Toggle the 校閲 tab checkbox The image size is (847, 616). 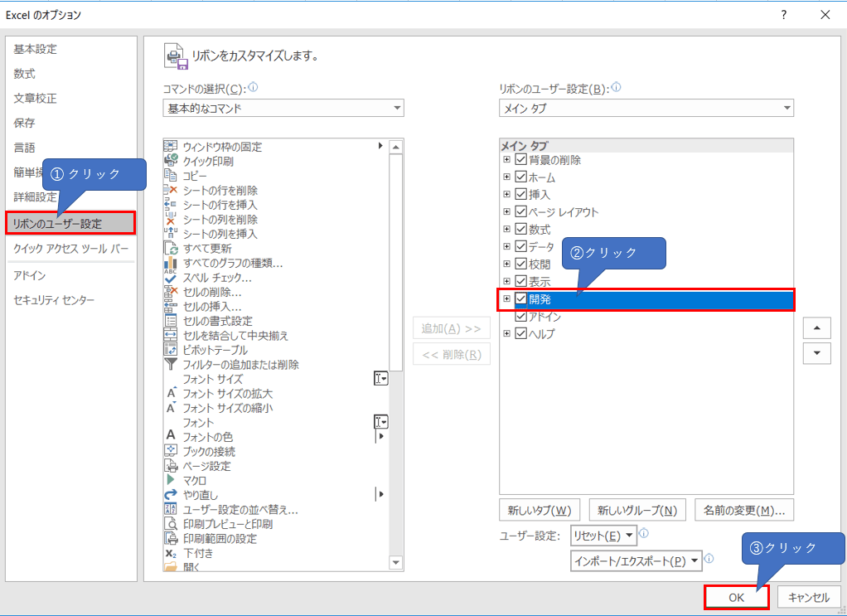[520, 264]
